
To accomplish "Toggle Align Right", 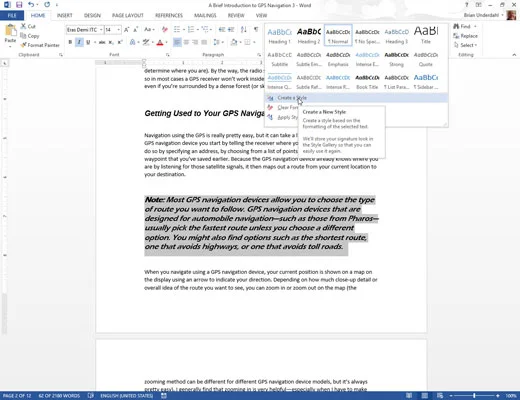I will pos(195,42).
